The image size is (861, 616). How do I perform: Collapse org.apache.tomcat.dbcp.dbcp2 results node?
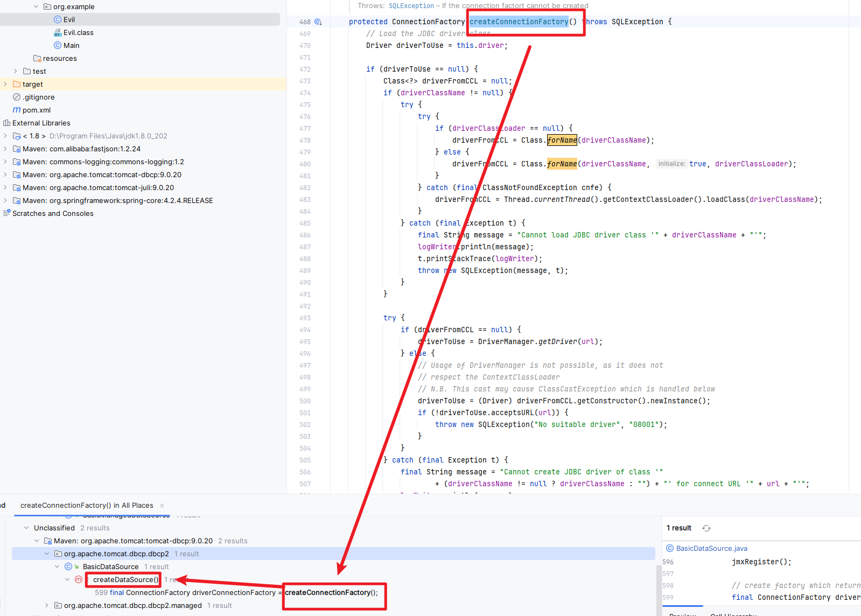coord(47,554)
